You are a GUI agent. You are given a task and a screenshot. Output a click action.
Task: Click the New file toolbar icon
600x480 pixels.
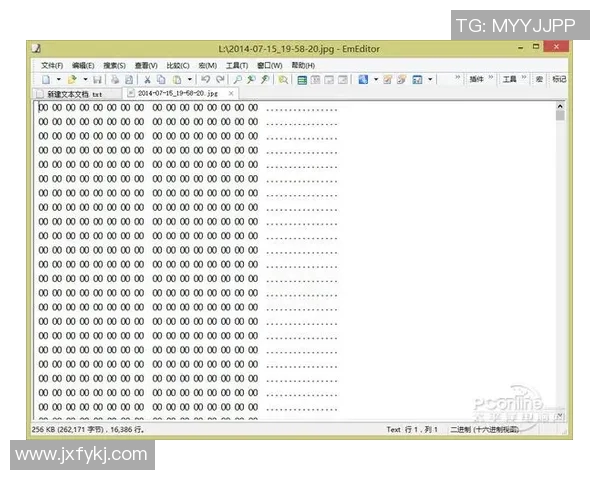(46, 79)
